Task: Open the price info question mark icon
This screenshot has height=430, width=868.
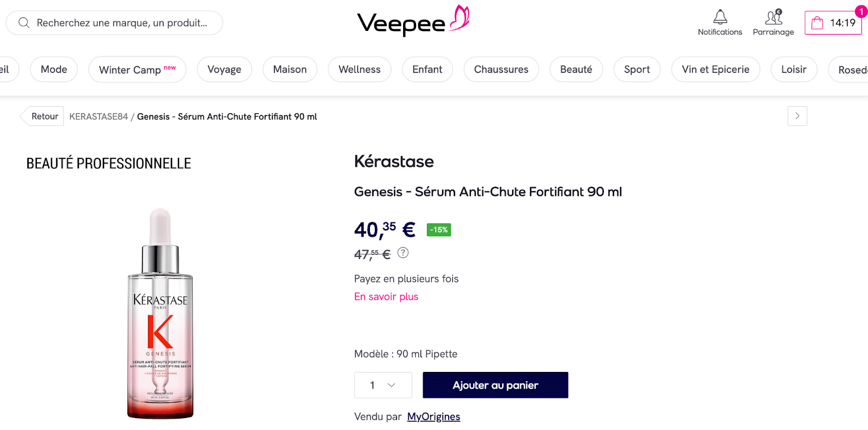Action: (403, 252)
